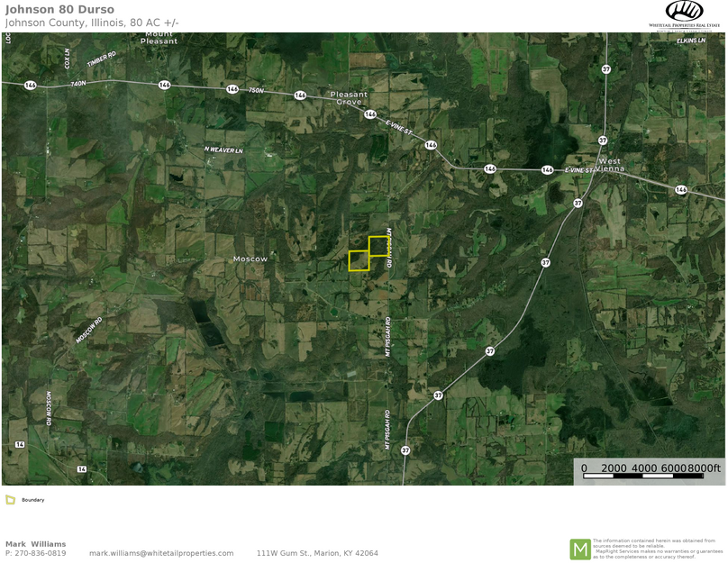Select the Johnson 80 Durso title
Viewport: 728px width, 563px height.
(59, 10)
